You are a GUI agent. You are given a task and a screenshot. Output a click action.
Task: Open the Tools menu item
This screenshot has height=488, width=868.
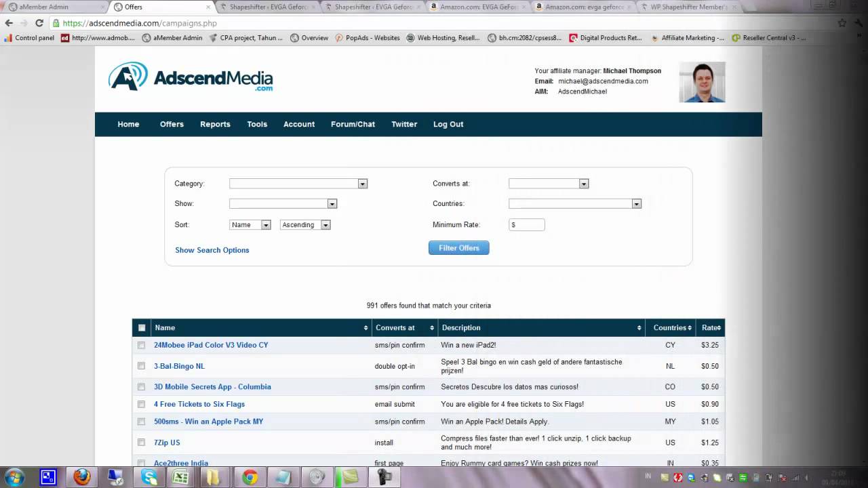pos(257,124)
